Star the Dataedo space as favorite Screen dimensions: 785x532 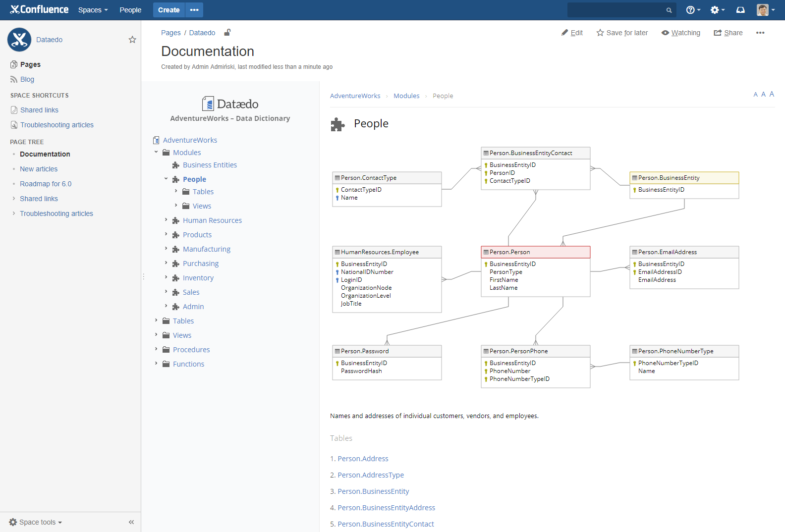tap(132, 40)
